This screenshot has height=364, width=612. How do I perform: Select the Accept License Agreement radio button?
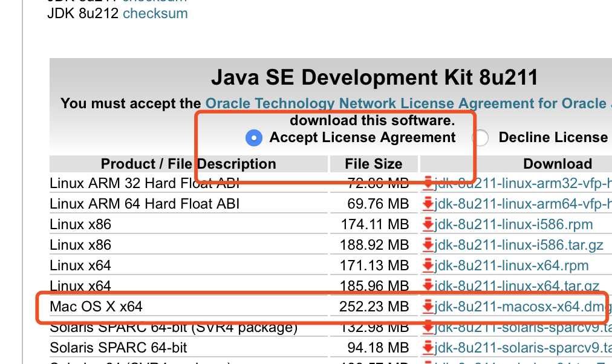point(254,138)
